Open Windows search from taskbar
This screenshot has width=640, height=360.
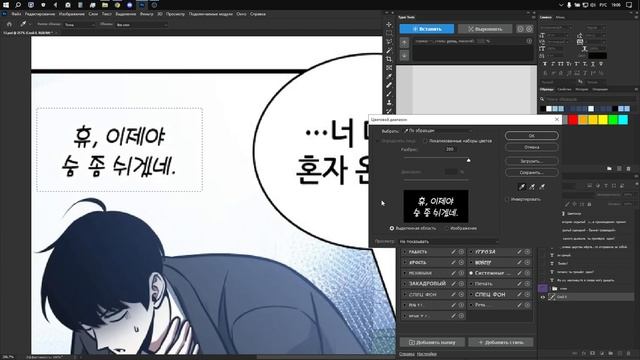(x=18, y=5)
